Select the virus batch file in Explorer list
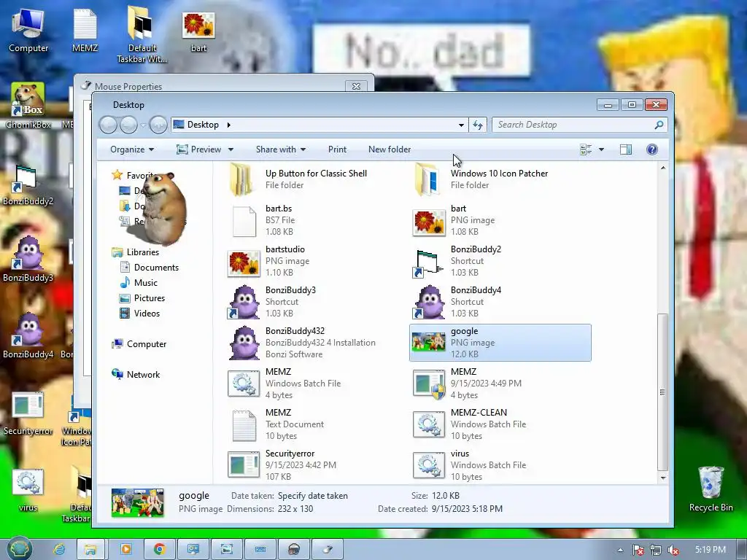 click(500, 465)
